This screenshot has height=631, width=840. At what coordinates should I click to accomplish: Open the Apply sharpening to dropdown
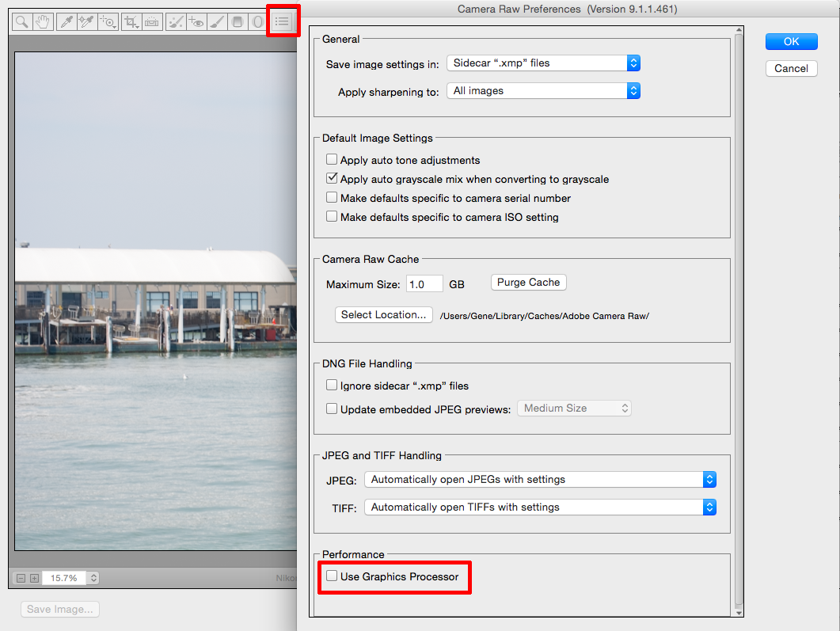click(x=543, y=90)
